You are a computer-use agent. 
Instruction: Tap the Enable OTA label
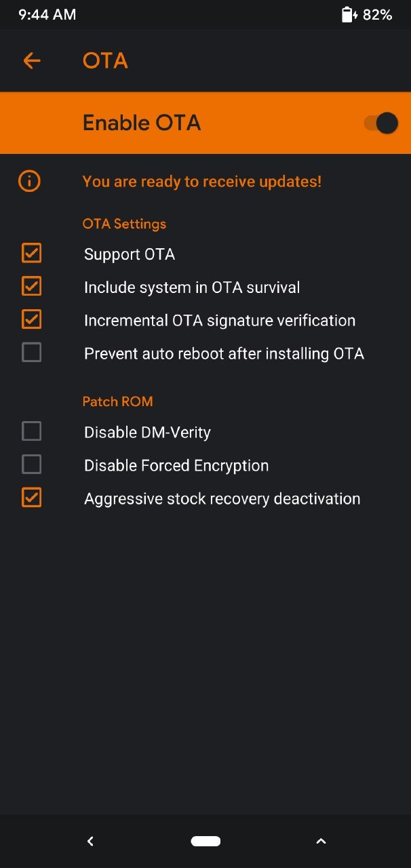point(142,123)
